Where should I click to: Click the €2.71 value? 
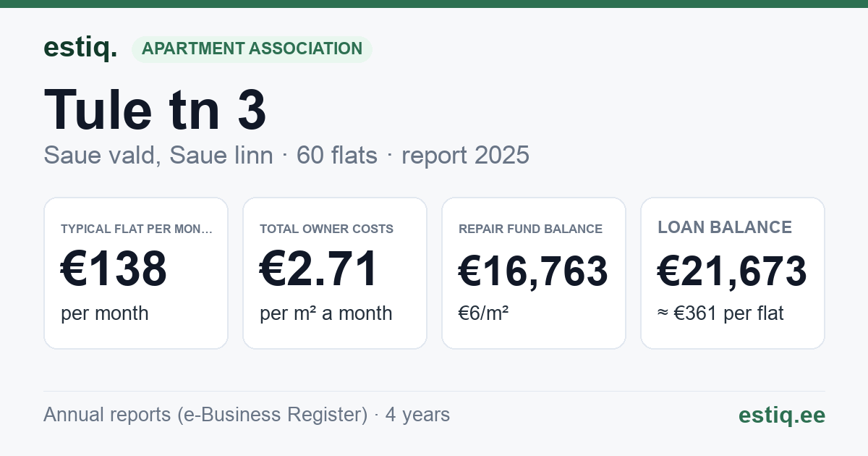tap(319, 269)
